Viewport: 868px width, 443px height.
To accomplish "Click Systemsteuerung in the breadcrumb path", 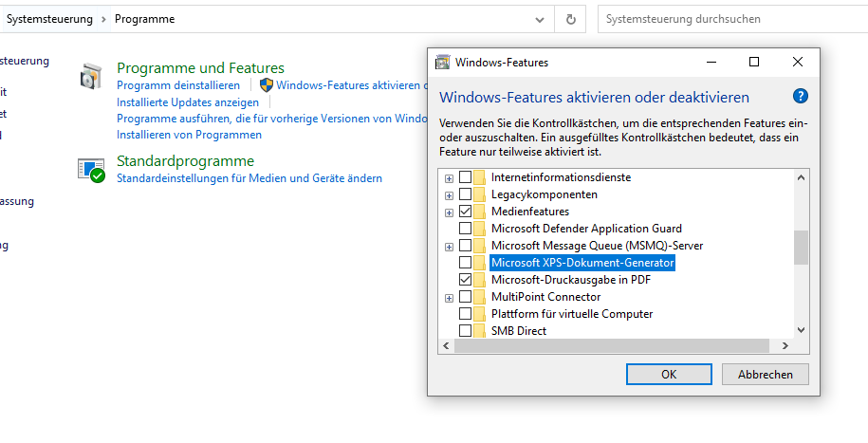I will (50, 19).
